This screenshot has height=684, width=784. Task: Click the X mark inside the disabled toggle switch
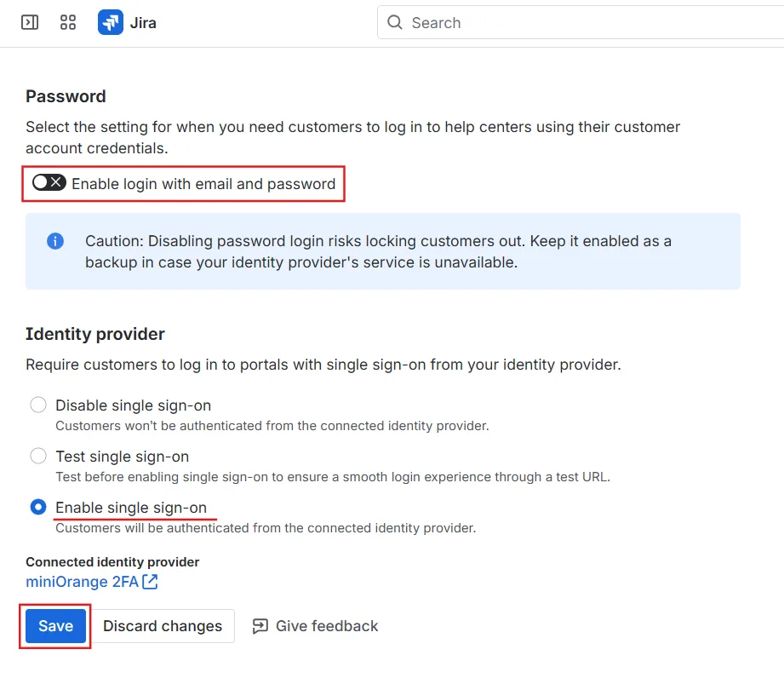54,182
